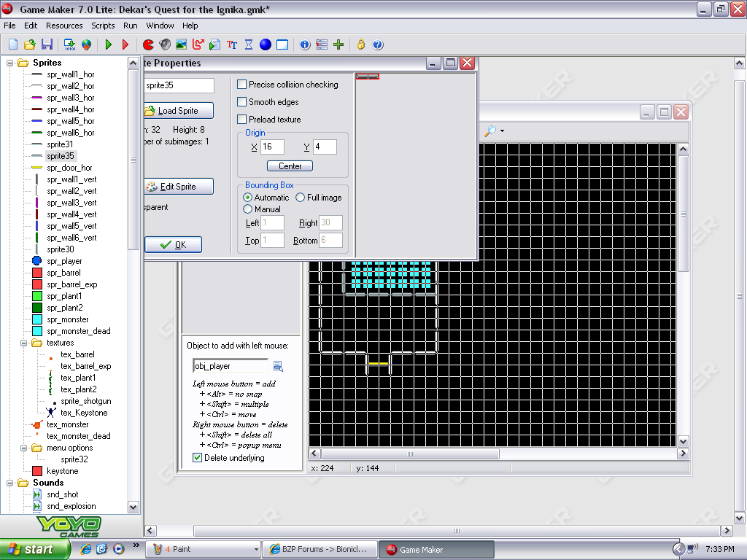Viewport: 747px width, 560px height.
Task: Select the Manual bounding box option
Action: (x=248, y=209)
